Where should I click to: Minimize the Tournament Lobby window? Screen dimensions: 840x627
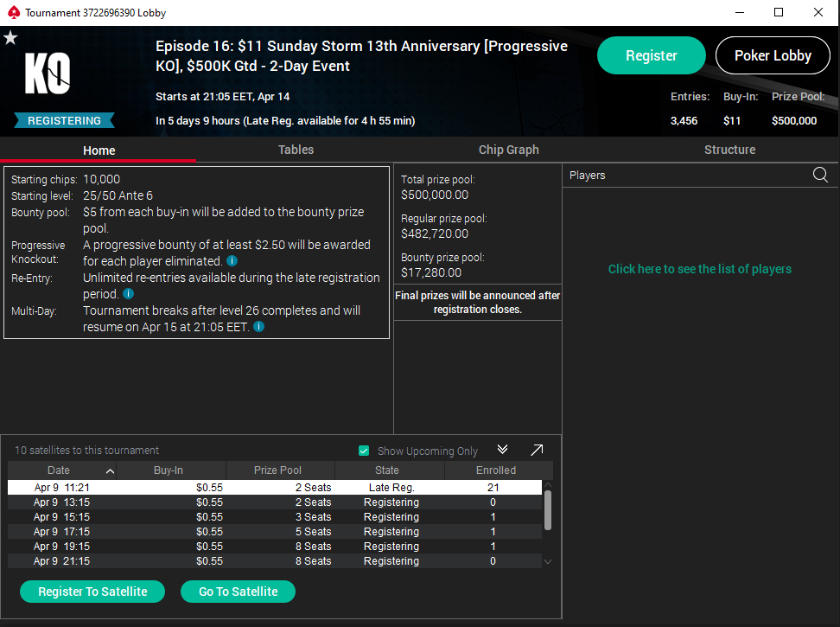(740, 12)
